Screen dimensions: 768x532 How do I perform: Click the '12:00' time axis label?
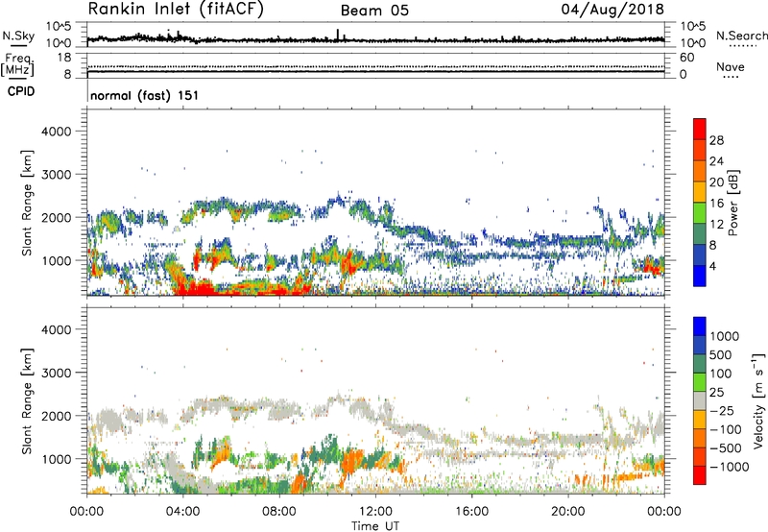375,512
